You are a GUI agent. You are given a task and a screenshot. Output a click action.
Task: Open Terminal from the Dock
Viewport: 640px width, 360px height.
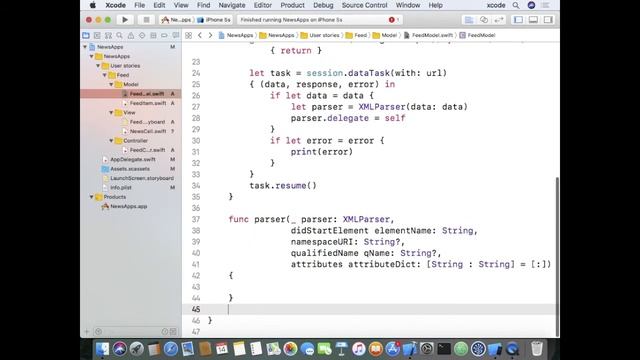pyautogui.click(x=444, y=349)
